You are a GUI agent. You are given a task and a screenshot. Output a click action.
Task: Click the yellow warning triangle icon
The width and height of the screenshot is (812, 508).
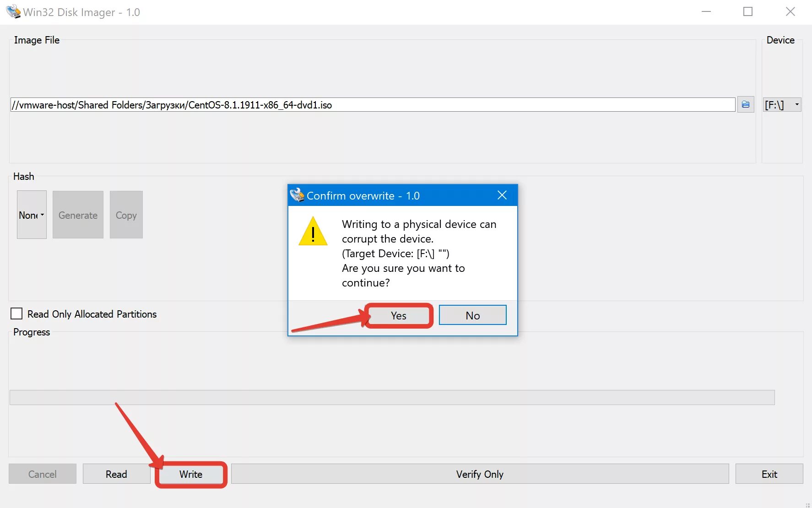click(313, 232)
